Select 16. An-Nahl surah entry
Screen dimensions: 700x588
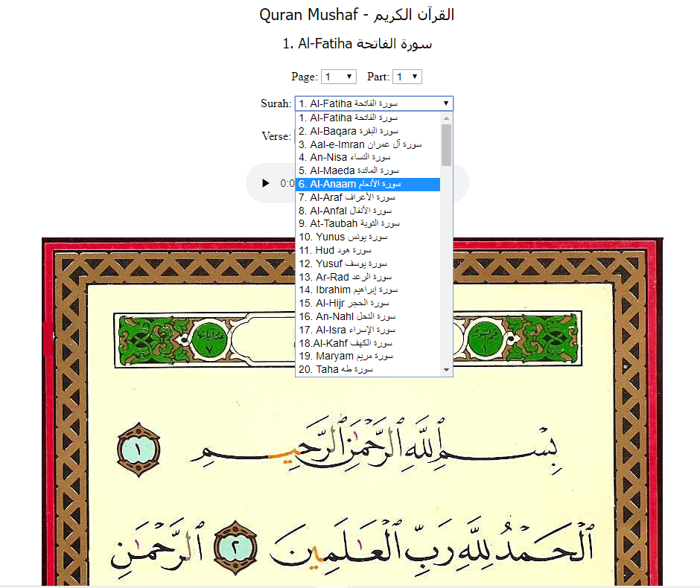[x=368, y=317]
